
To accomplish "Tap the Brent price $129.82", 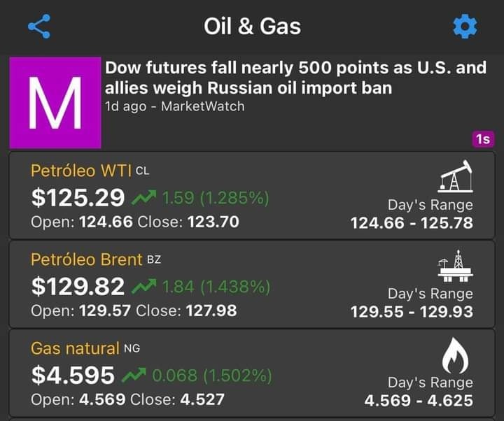I will click(78, 286).
